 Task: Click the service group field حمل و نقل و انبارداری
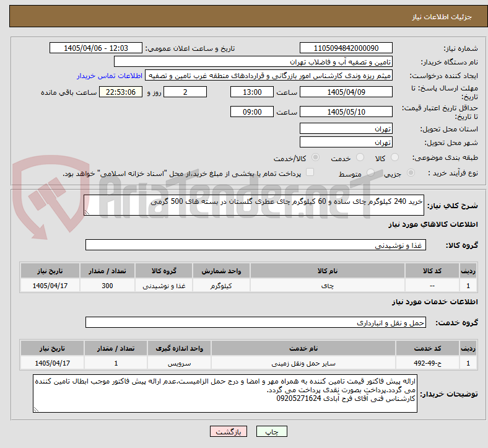(256, 323)
